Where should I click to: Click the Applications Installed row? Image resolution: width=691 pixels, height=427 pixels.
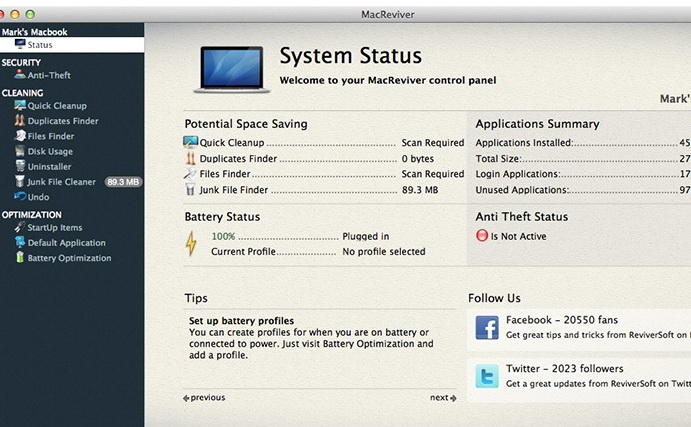(x=583, y=143)
